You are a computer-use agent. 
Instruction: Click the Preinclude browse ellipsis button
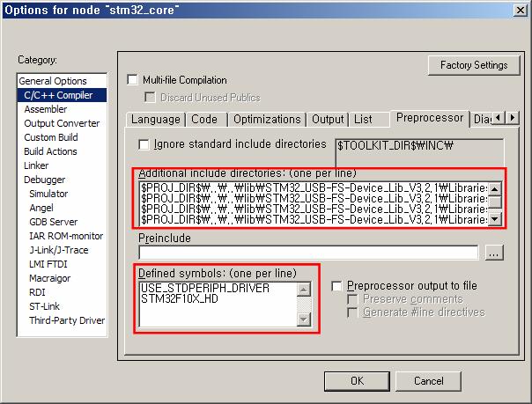point(494,253)
